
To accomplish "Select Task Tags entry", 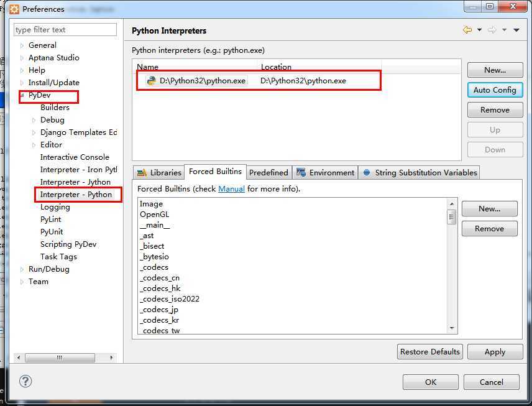I will click(x=58, y=257).
